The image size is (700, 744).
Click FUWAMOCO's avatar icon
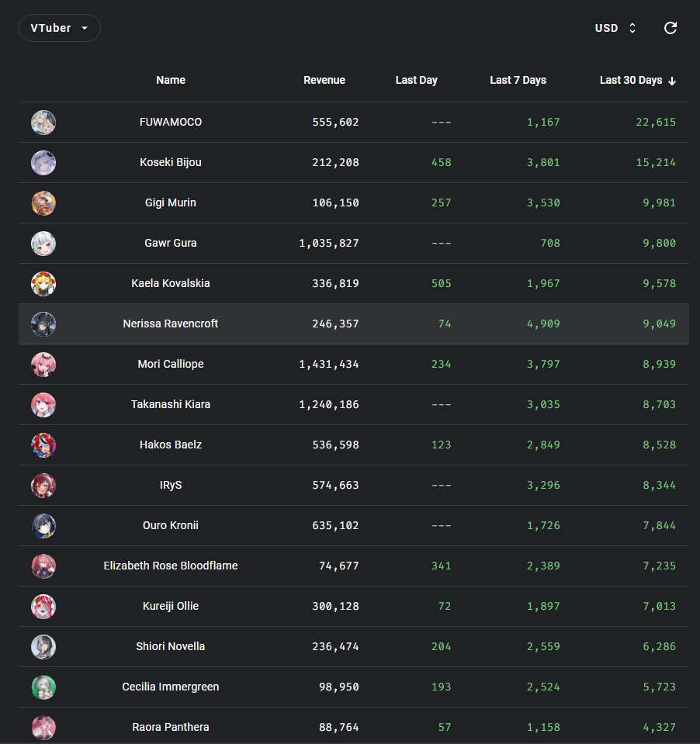point(43,122)
